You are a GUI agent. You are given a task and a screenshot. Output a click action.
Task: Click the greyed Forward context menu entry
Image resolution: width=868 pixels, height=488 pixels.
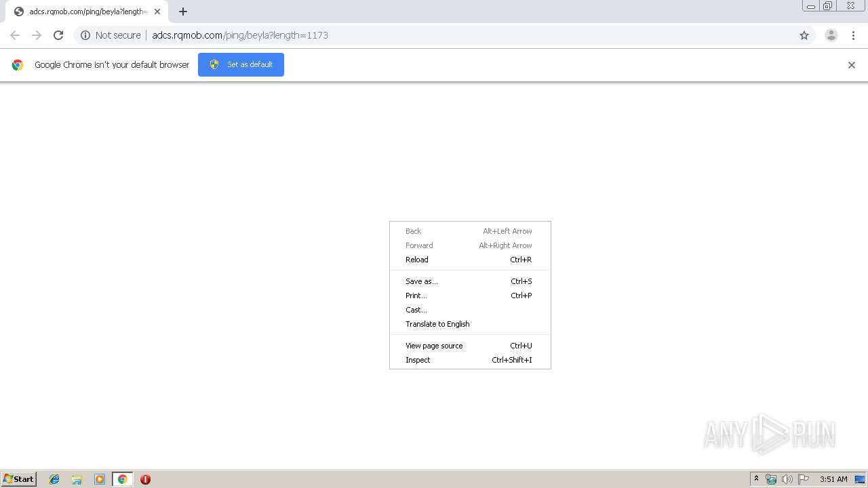click(470, 245)
